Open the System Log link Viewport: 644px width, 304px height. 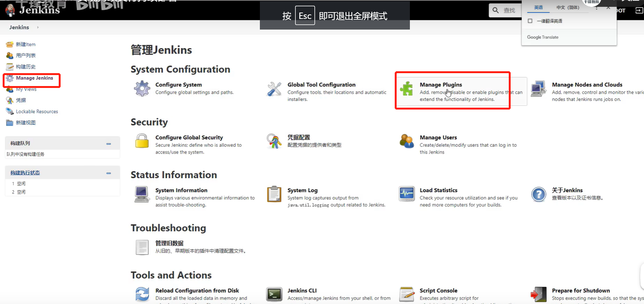(302, 190)
